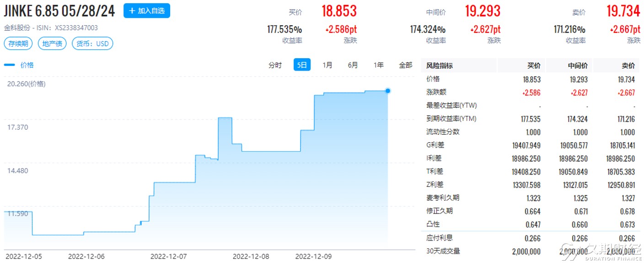The width and height of the screenshot is (644, 263).
Task: Click the 货币：USD tag
Action: [x=92, y=44]
